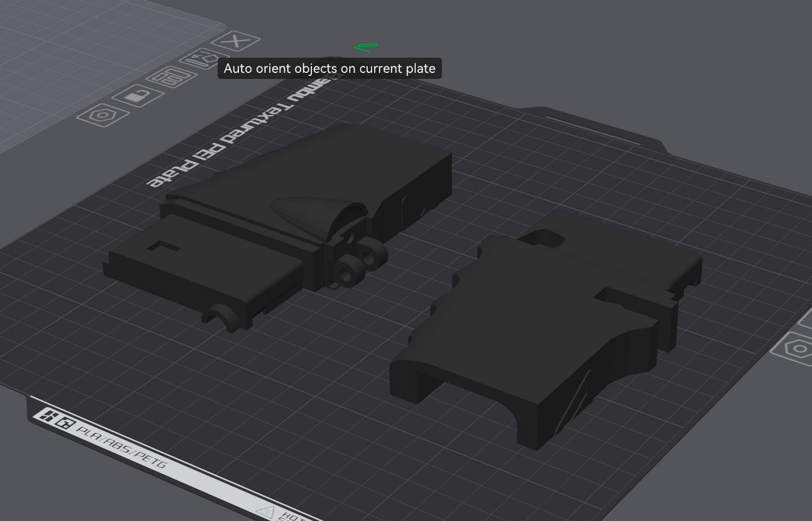
Task: Click the 'Auto orient objects on current plate' tooltip
Action: [330, 68]
